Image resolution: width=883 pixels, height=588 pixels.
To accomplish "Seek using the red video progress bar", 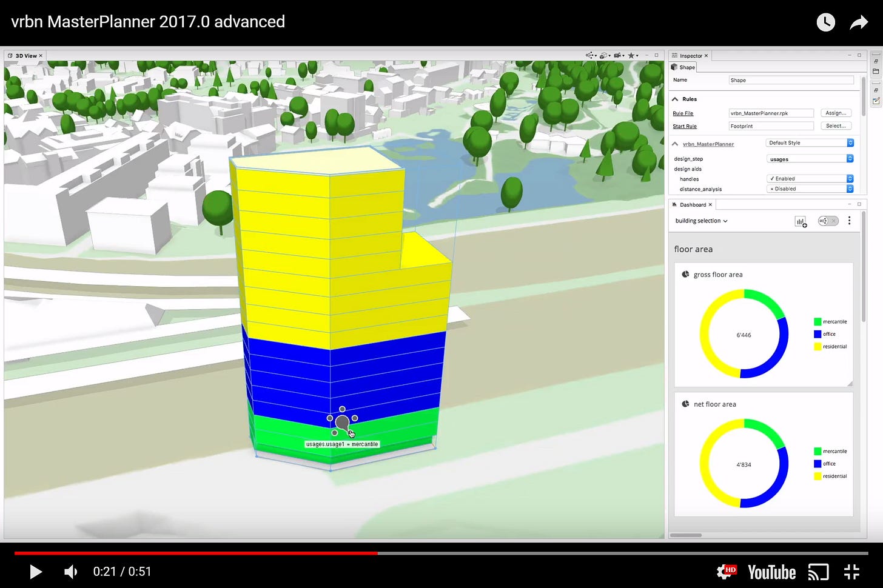I will pyautogui.click(x=196, y=553).
